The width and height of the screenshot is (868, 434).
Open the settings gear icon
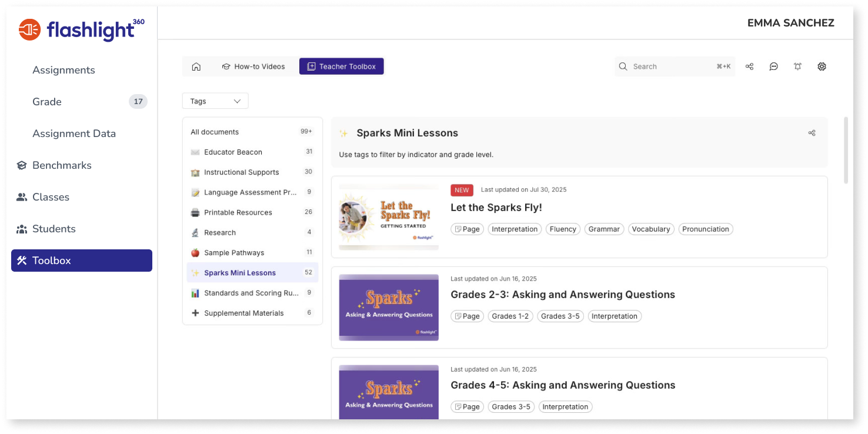[x=822, y=66]
